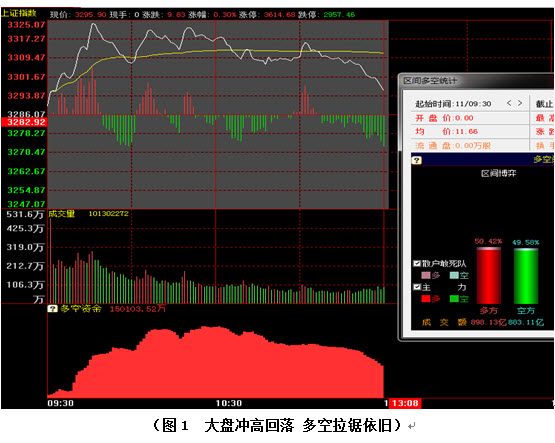Toggle the 散户敢死队 checkbox

[417, 263]
